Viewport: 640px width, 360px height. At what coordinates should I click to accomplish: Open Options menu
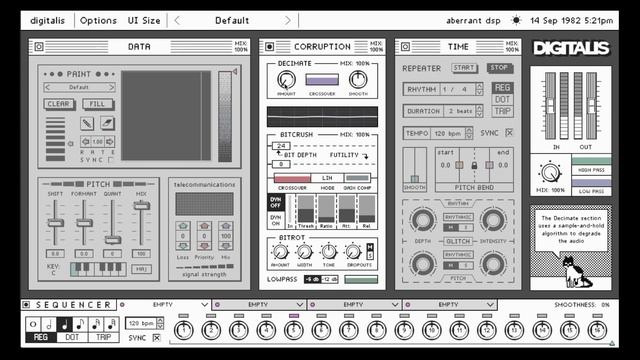(98, 20)
